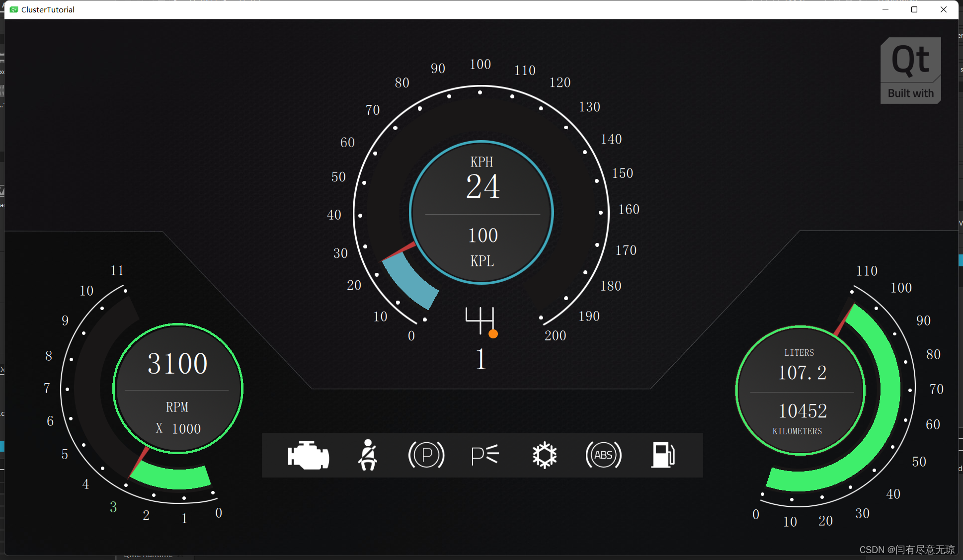Click the seatbelt warning indicator icon

click(368, 455)
